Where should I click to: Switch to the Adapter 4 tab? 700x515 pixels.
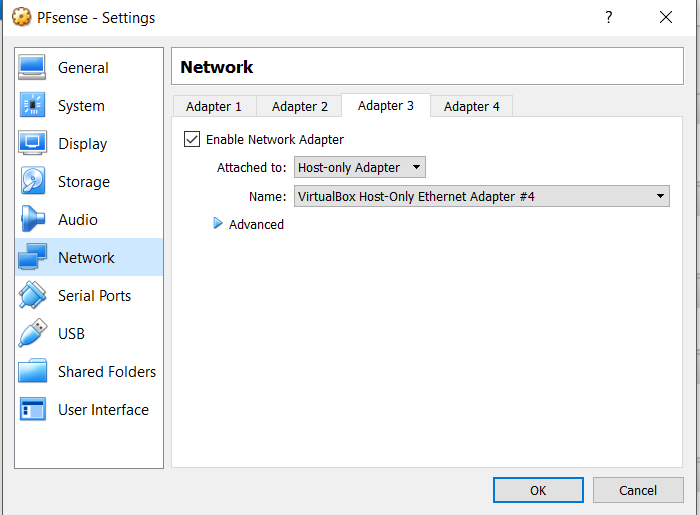point(471,106)
